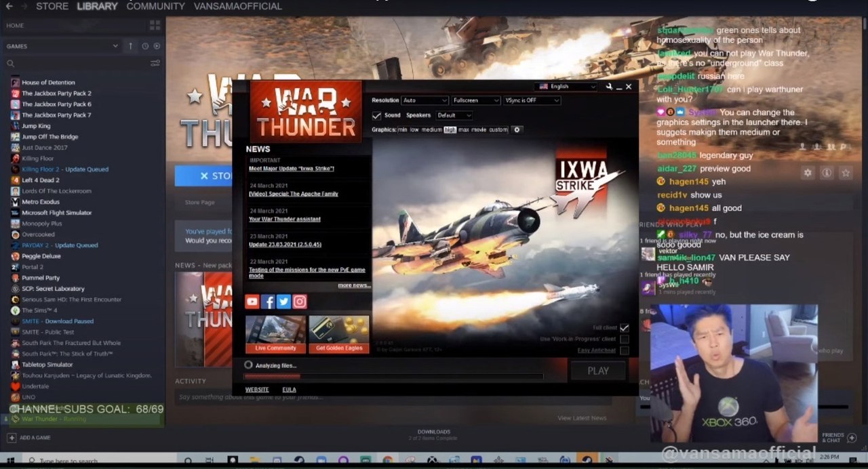Open the VSync is OFF dropdown

tap(532, 100)
